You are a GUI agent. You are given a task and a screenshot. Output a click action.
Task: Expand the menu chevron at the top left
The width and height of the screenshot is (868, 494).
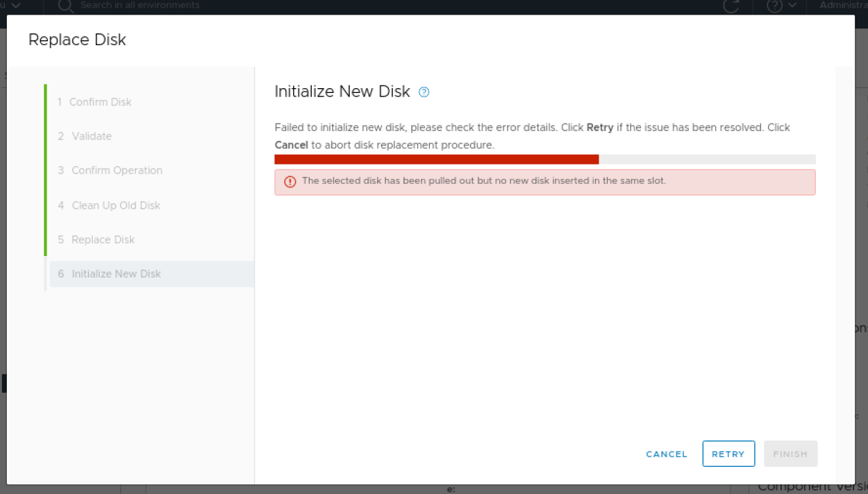click(x=14, y=5)
